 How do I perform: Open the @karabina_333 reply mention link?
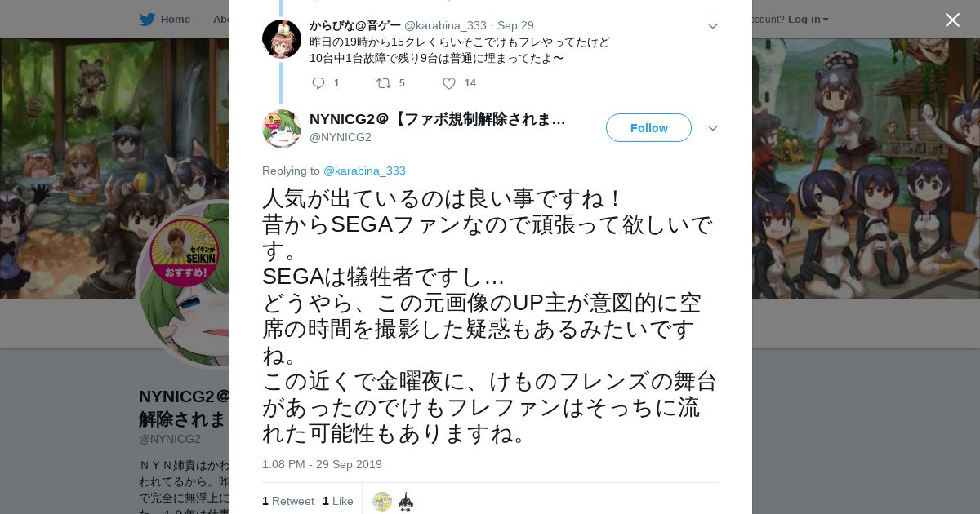tap(364, 171)
